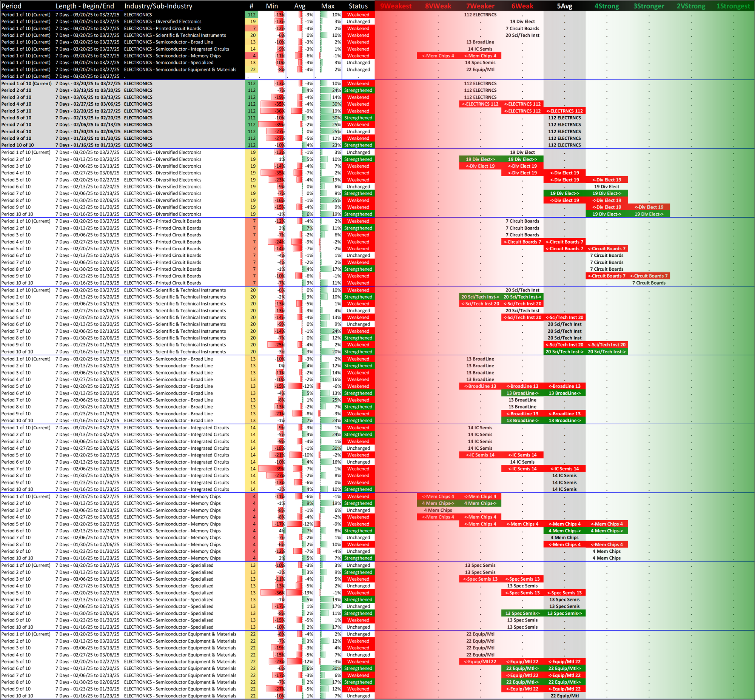755x700 pixels.
Task: Select '19 Div Elect->' cell in 3Stronger column
Action: (649, 214)
